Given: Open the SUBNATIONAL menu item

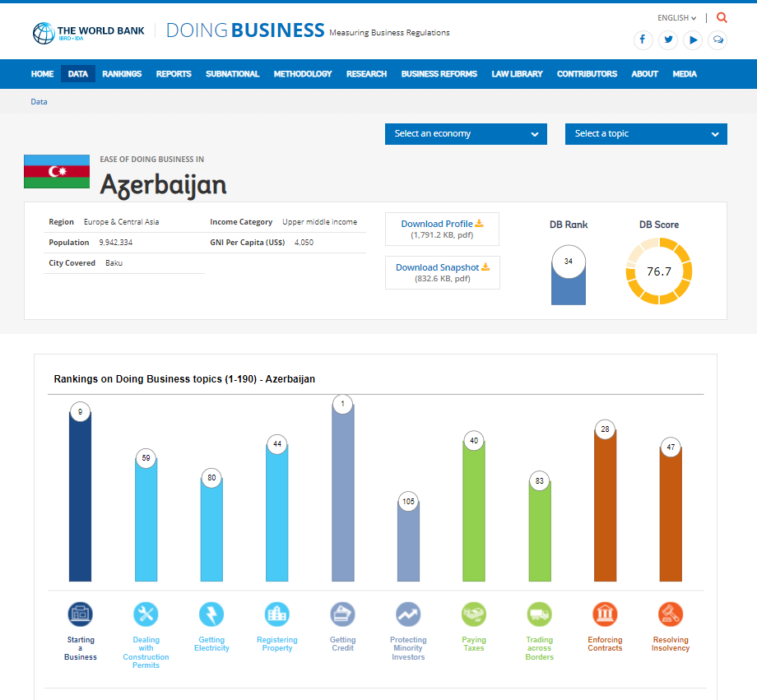Looking at the screenshot, I should coord(232,74).
